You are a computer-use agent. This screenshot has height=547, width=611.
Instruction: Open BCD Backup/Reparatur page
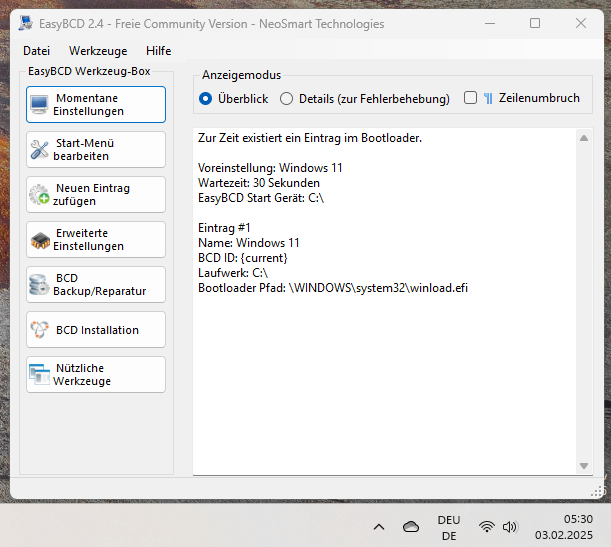pyautogui.click(x=96, y=284)
